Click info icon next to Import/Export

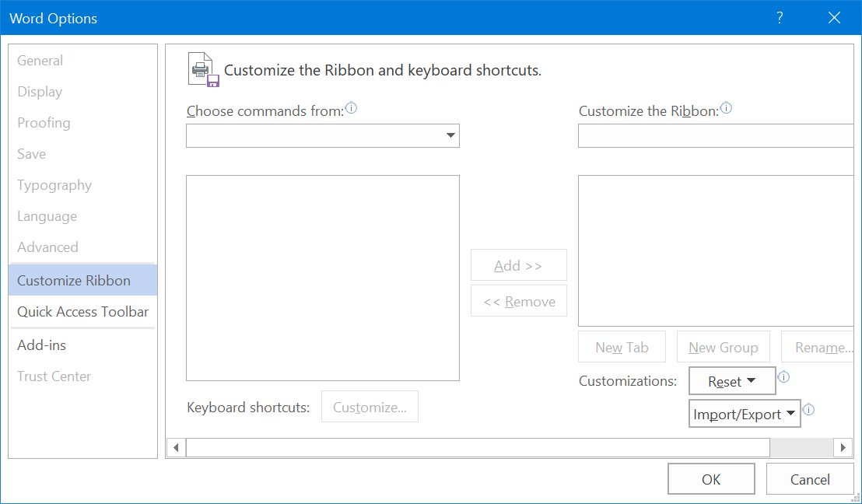(x=808, y=410)
